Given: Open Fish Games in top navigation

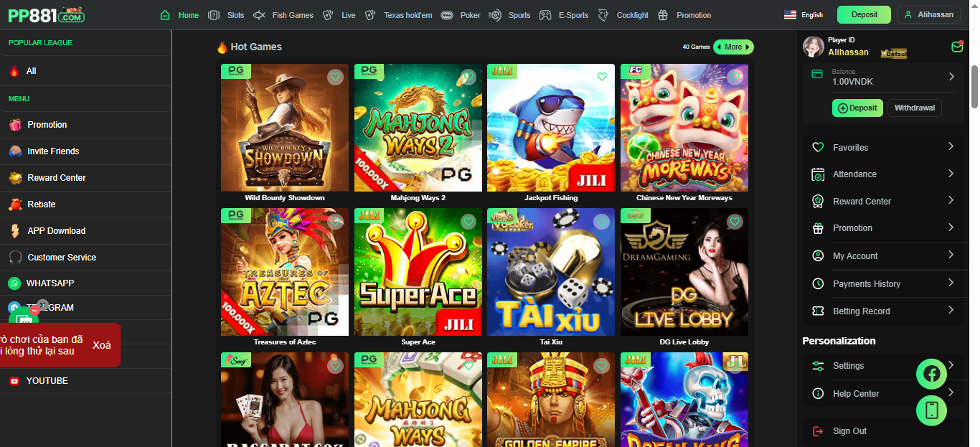Looking at the screenshot, I should pos(283,15).
